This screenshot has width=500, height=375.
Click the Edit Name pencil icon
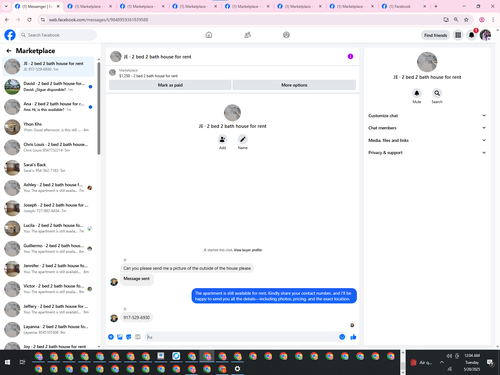click(243, 139)
